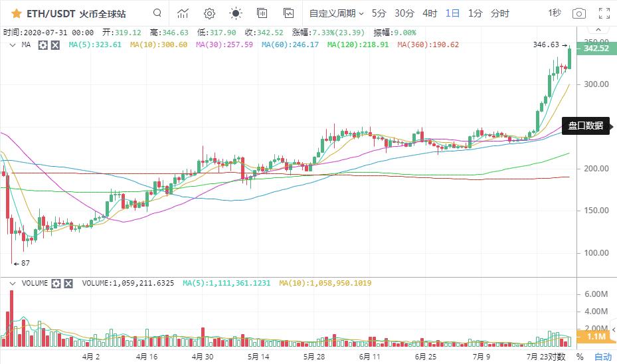The image size is (617, 364).
Task: Open MA indicator settings gear
Action: click(43, 45)
